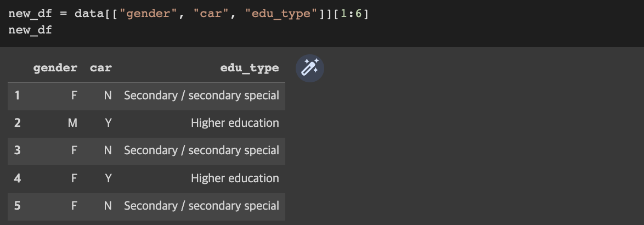Screen dimensions: 644x225
Task: Click the gender value M in row 2
Action: (72, 123)
